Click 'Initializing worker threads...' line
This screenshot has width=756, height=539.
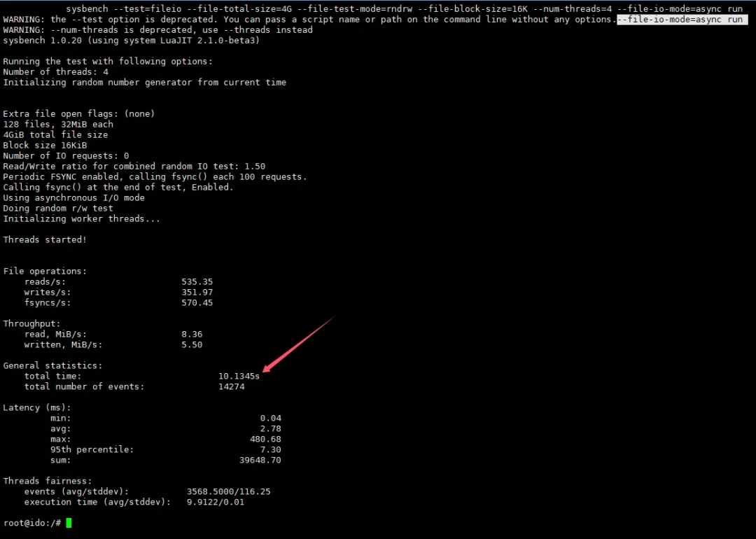point(81,219)
